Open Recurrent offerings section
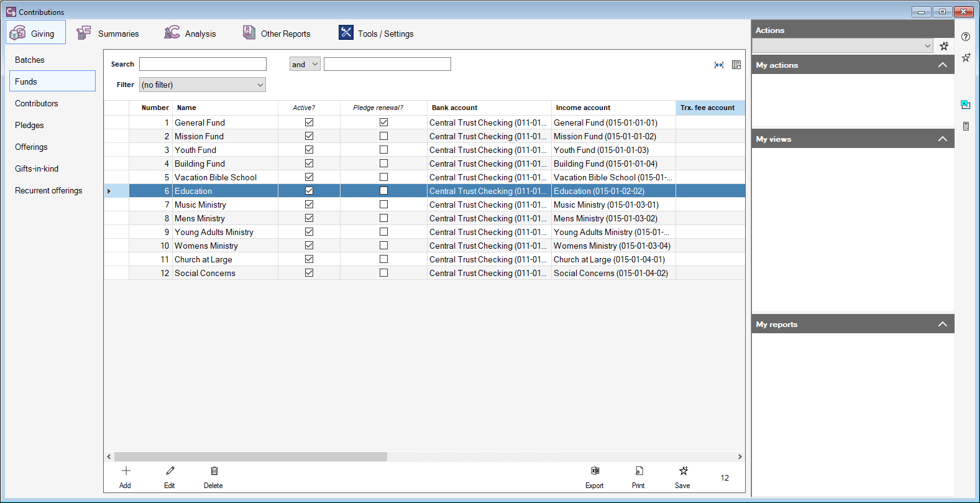 48,190
